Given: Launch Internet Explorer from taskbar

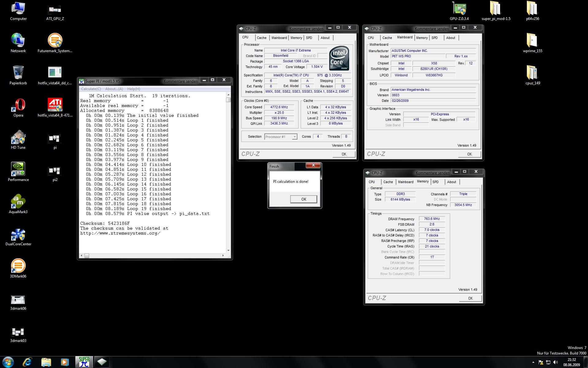Looking at the screenshot, I should click(x=27, y=362).
